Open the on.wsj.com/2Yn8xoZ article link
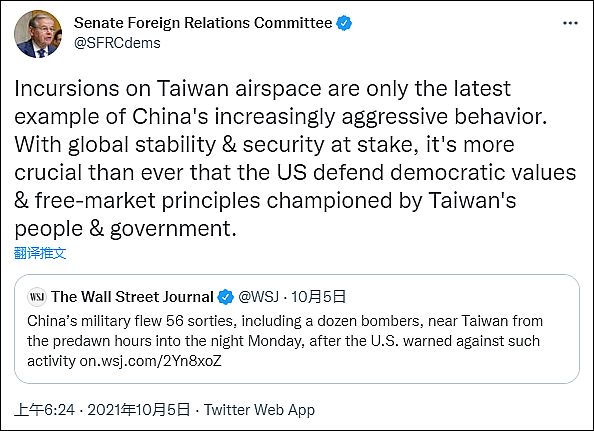 (x=150, y=361)
